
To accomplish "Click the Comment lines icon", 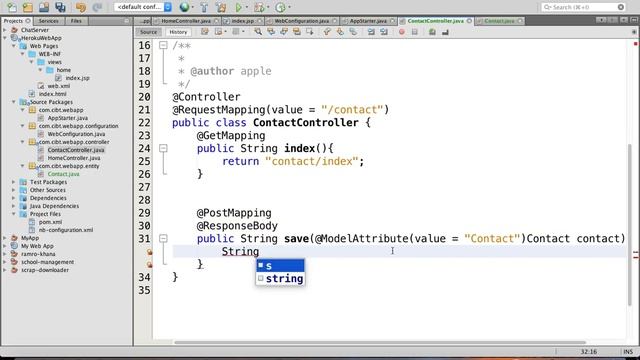I will (432, 32).
